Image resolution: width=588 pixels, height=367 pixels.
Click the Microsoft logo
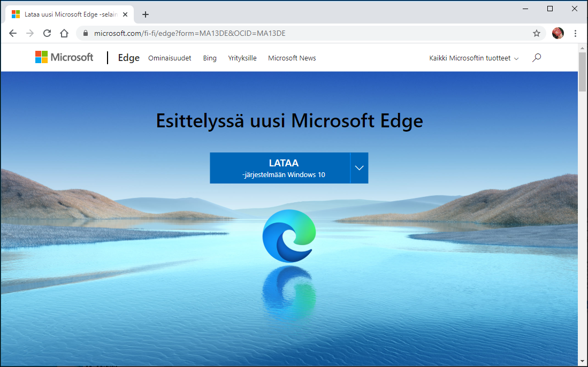point(64,57)
